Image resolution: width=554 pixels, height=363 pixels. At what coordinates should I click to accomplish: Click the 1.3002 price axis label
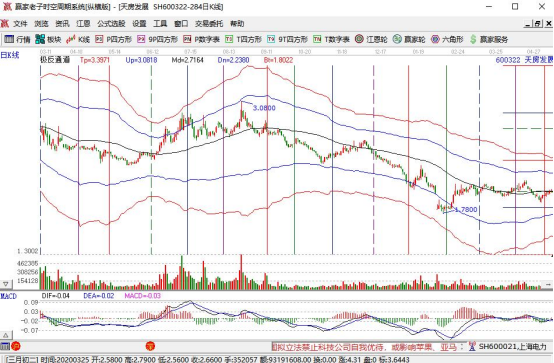(x=27, y=251)
